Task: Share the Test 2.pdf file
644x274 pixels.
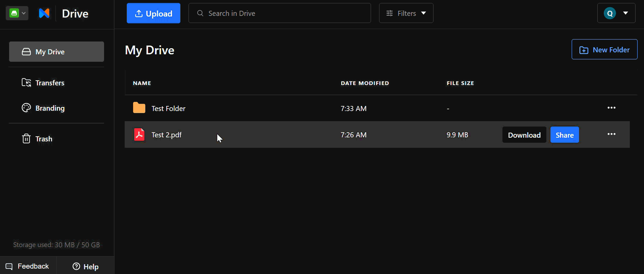Action: 565,135
